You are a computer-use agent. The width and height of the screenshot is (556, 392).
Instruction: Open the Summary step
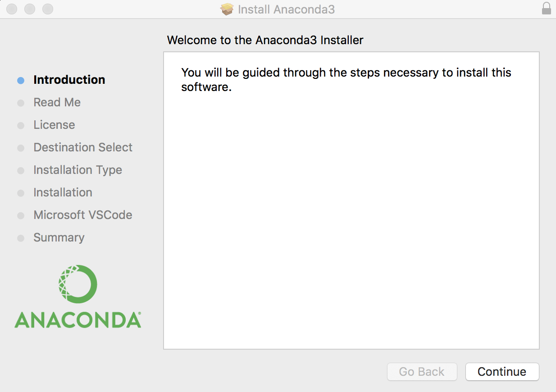coord(59,237)
